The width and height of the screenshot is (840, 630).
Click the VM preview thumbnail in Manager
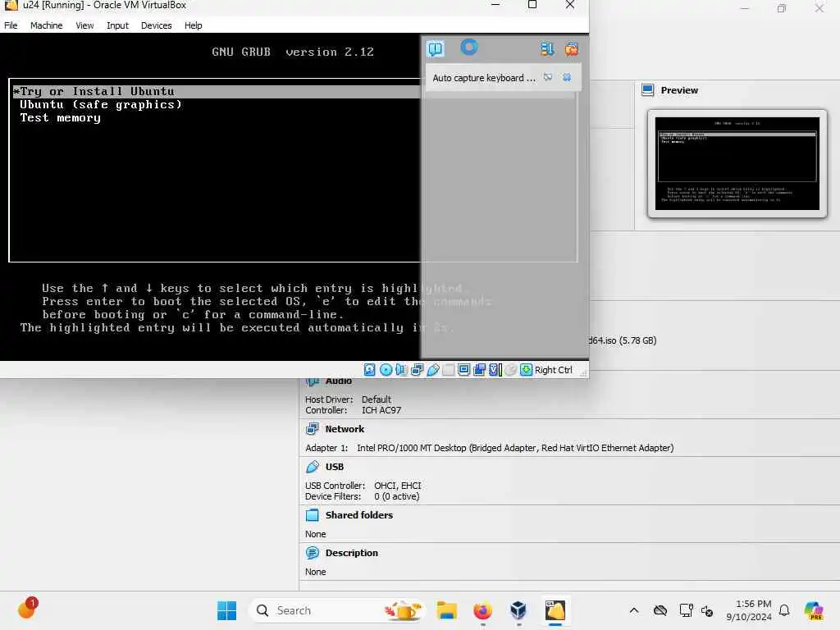737,164
